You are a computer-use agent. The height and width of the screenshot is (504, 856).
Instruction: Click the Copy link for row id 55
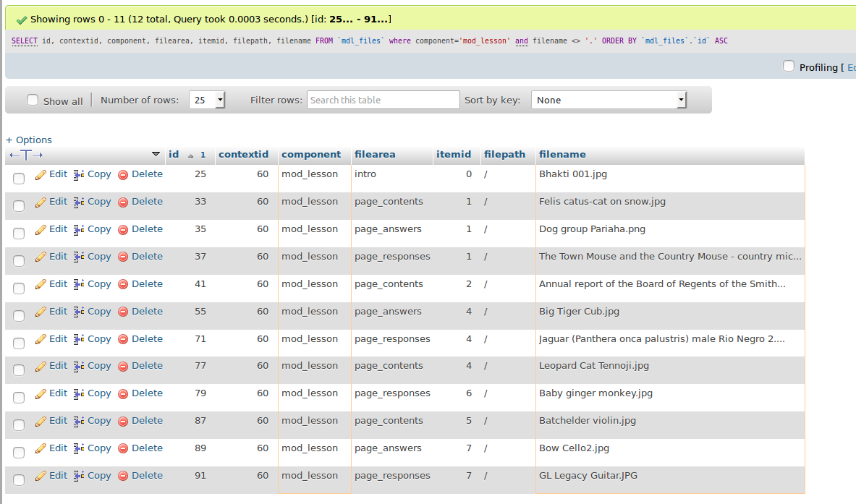coord(99,311)
